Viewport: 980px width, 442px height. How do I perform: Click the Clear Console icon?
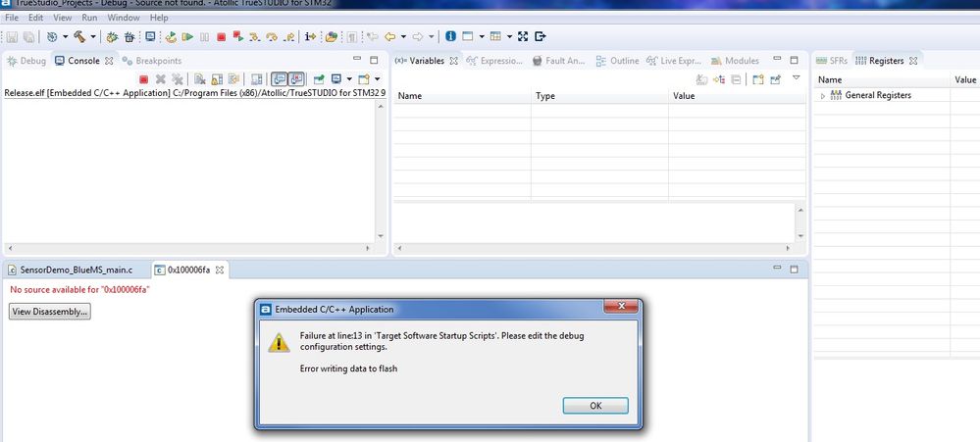tap(200, 79)
